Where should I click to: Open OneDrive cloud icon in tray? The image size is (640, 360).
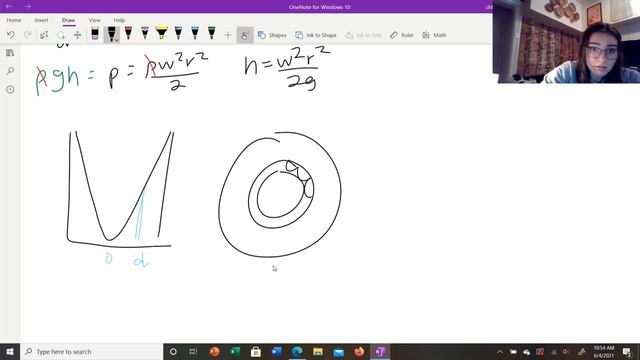(527, 352)
